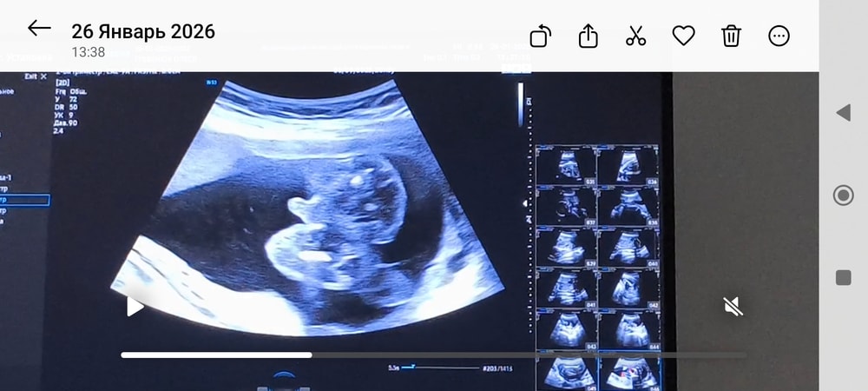Open the three-dots more options menu
Screen dimensions: 868x391
click(779, 36)
